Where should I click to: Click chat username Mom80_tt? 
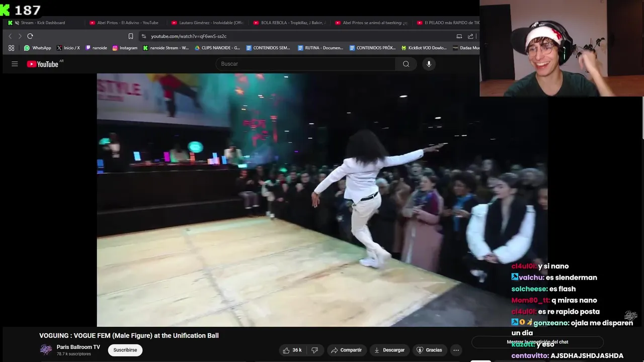pos(530,300)
